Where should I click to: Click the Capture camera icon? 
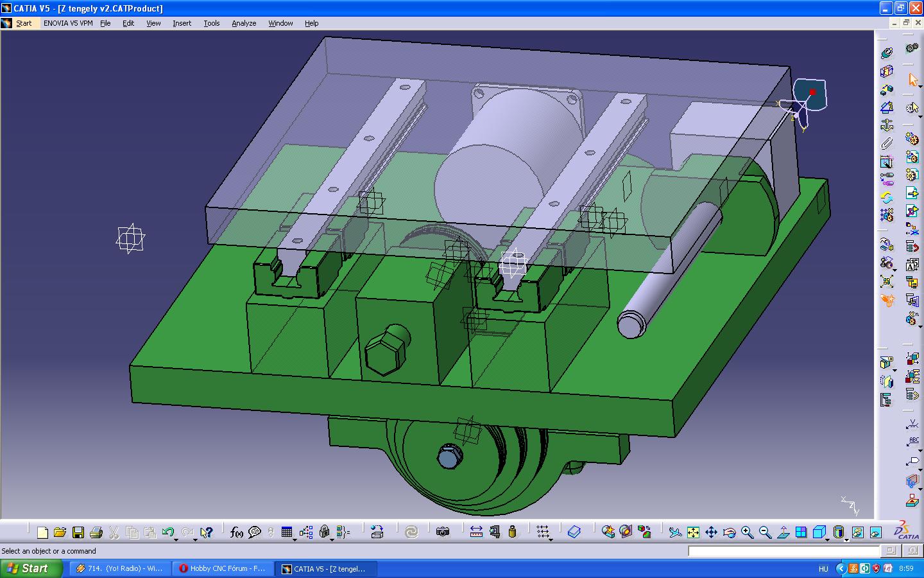tap(443, 532)
